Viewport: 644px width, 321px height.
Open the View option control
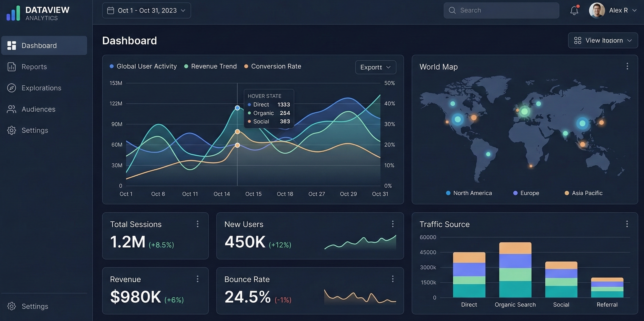coord(603,40)
